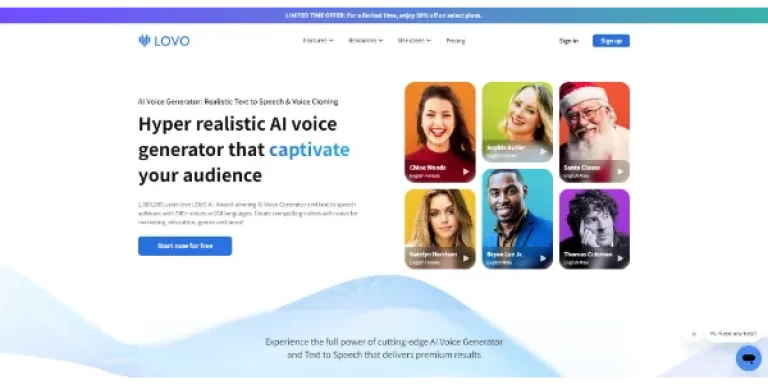The height and width of the screenshot is (385, 768).
Task: Play Sophia Butler voice sample
Action: click(x=543, y=151)
